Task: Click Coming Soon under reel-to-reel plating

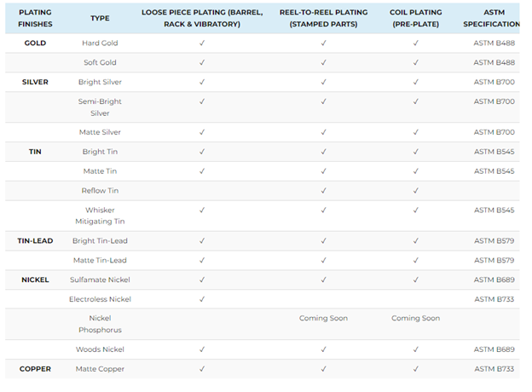Action: 323,318
